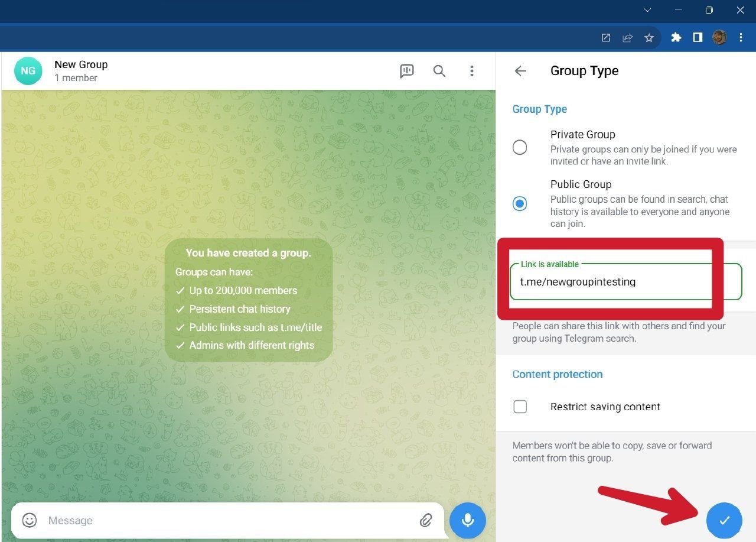Enable Restrict saving content checkbox
Screen dimensions: 756x542
click(x=520, y=407)
